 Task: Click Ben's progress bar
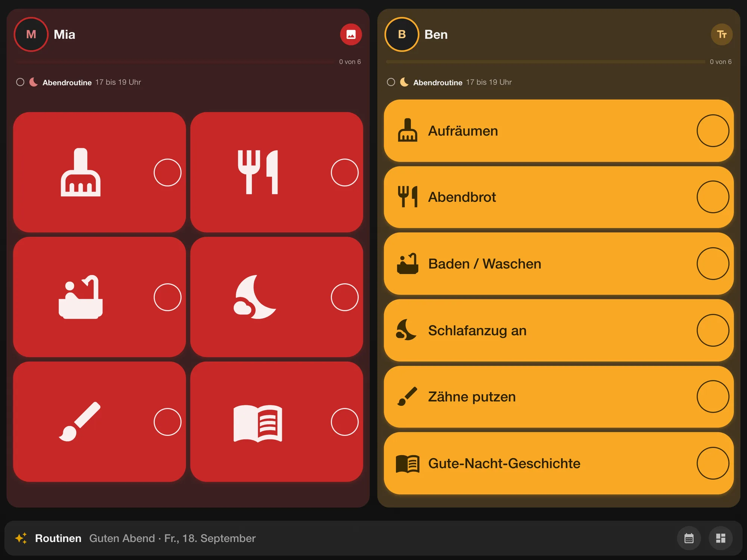[x=545, y=62]
